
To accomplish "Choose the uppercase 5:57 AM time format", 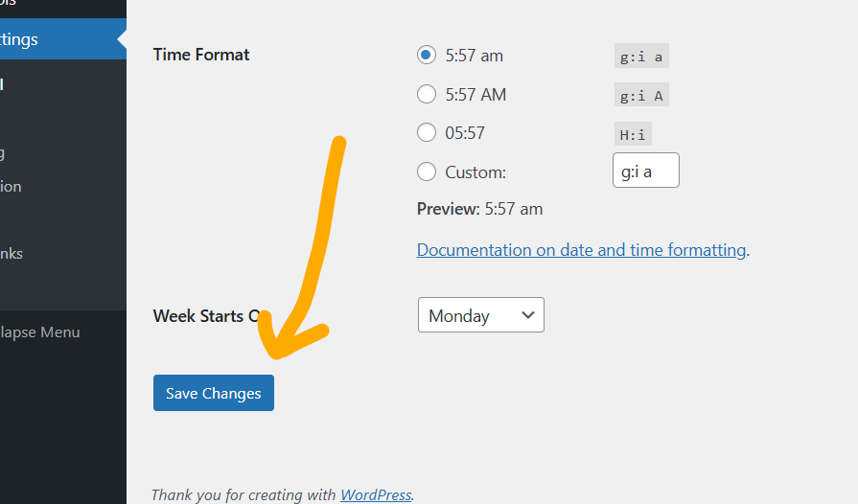I will (x=427, y=94).
